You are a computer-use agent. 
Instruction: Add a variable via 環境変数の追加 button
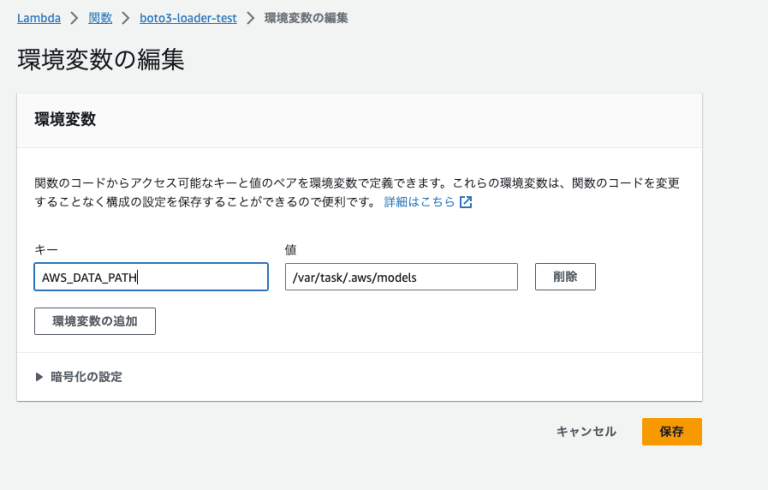pyautogui.click(x=95, y=321)
